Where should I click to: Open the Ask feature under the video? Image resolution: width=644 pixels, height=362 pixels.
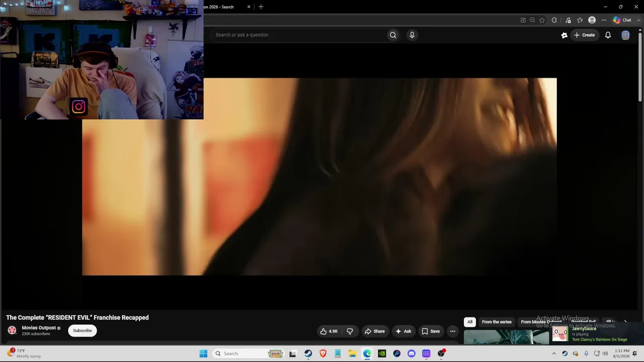[403, 331]
